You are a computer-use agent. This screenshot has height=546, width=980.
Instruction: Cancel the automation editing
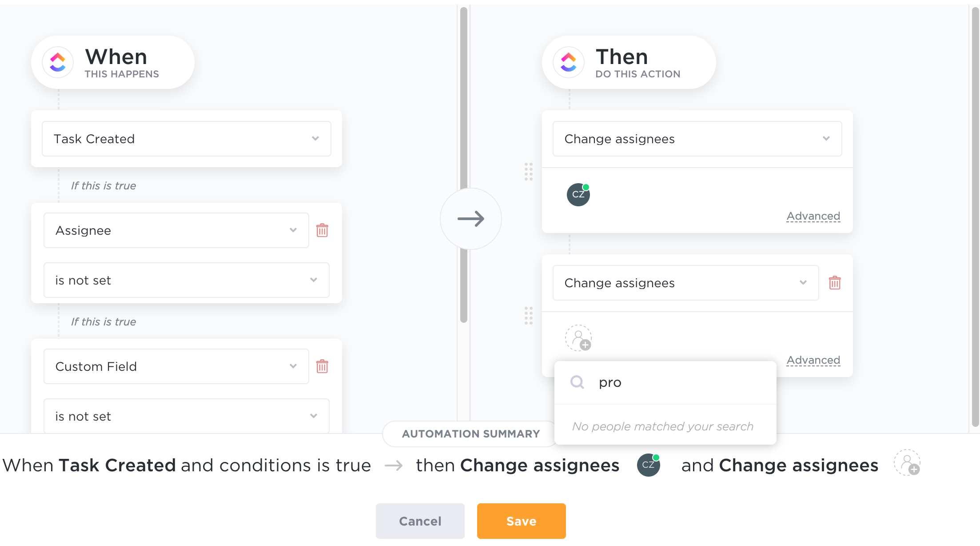point(420,521)
